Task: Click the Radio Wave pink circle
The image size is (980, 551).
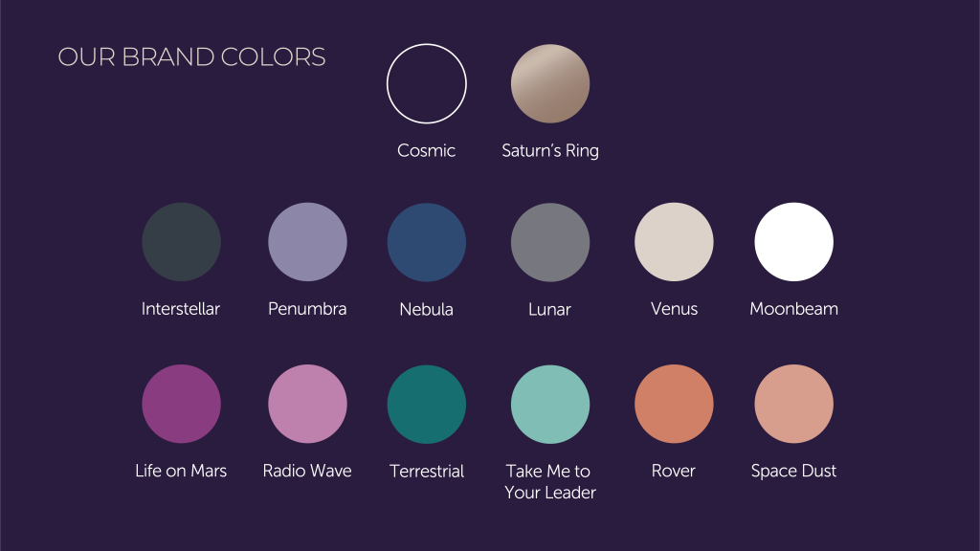Action: pyautogui.click(x=307, y=405)
